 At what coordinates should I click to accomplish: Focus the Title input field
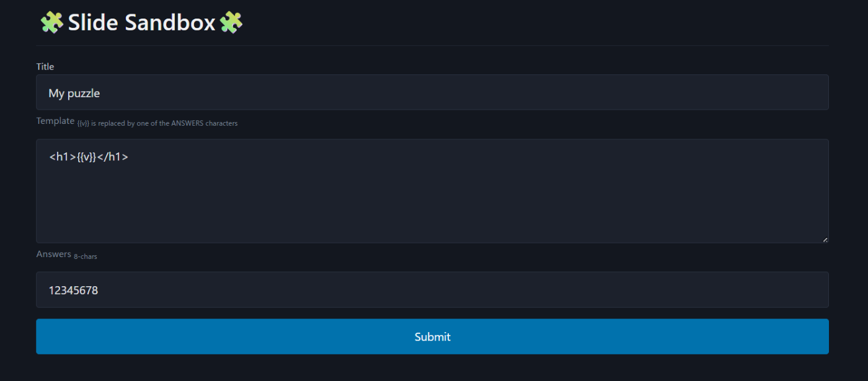pyautogui.click(x=432, y=92)
